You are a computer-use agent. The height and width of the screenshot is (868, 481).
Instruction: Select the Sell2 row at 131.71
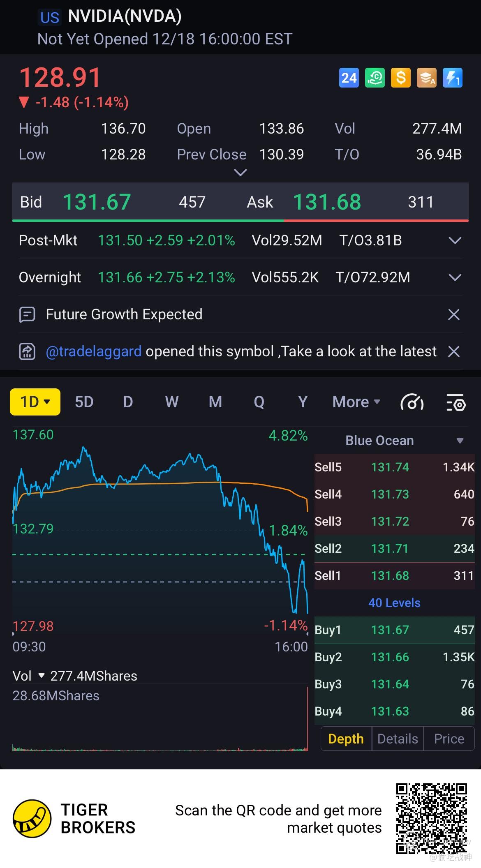395,549
